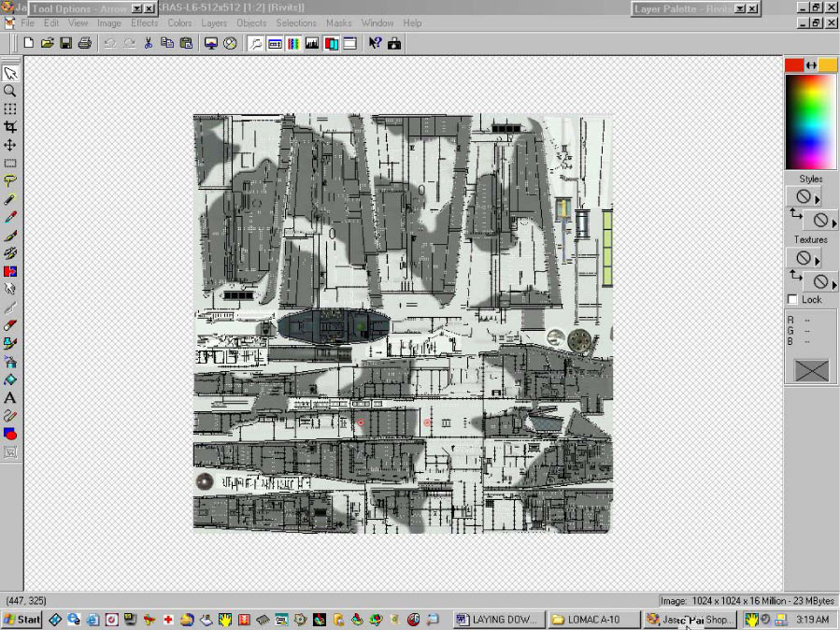
Task: Switch to LAYING DOW... taskbar window
Action: coord(499,620)
